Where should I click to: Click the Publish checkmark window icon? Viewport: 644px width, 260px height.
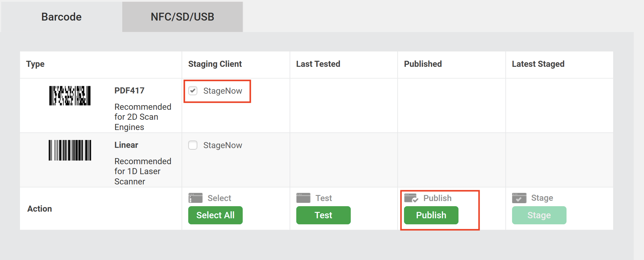coord(411,198)
